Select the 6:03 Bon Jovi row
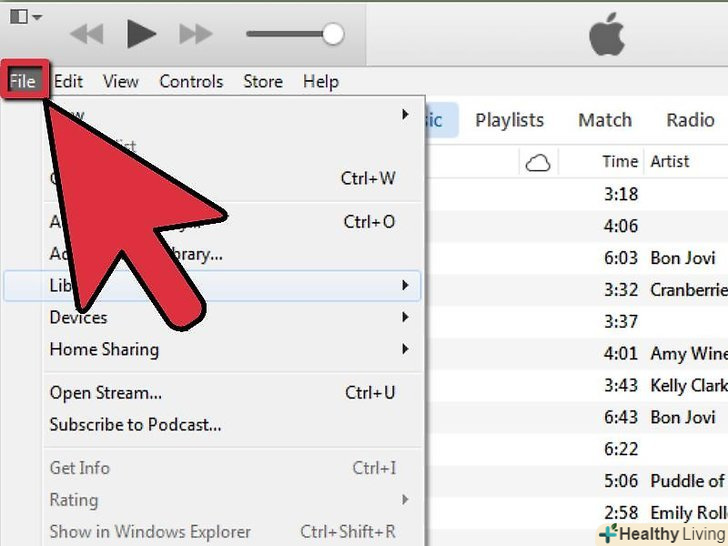The height and width of the screenshot is (546, 728). click(578, 258)
